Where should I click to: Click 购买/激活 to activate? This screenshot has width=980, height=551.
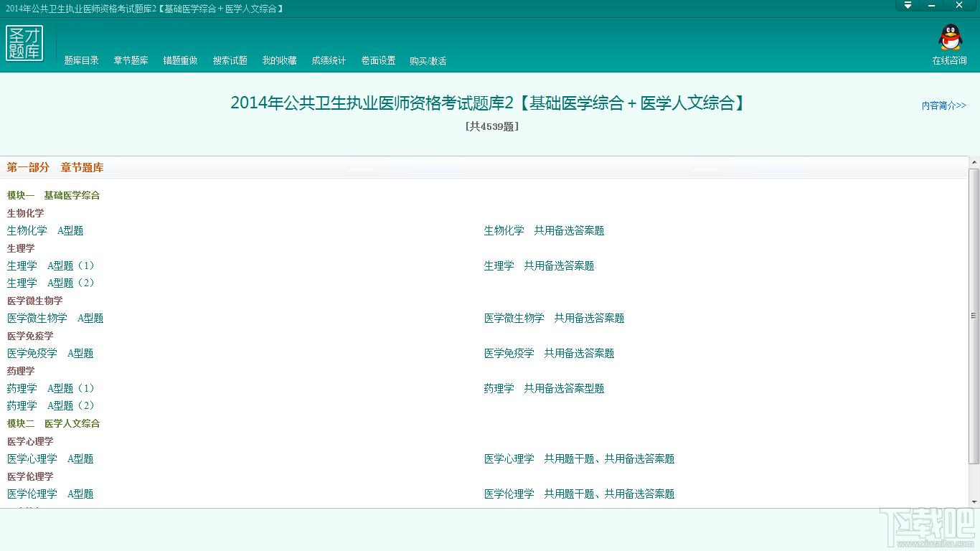tap(428, 60)
